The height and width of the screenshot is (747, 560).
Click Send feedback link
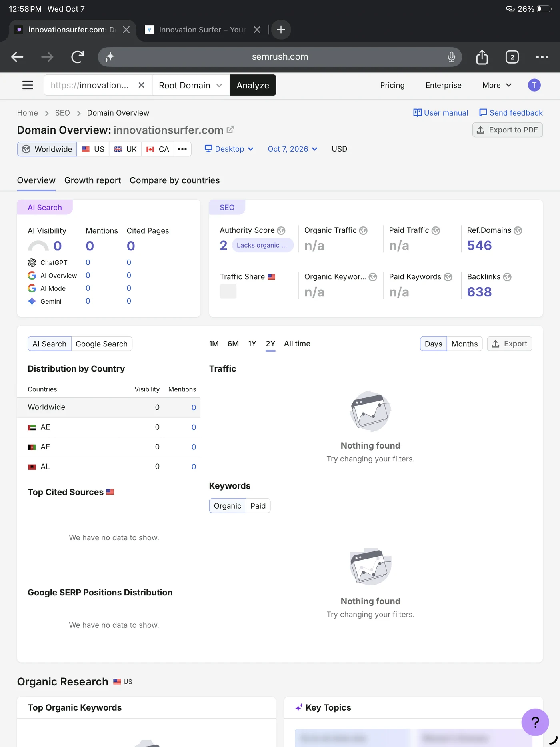pyautogui.click(x=511, y=113)
